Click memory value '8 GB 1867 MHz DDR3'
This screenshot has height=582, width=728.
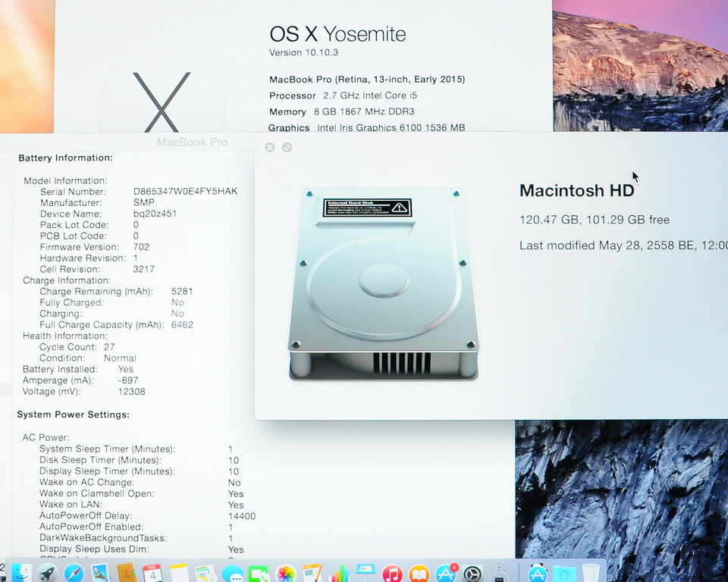[364, 111]
